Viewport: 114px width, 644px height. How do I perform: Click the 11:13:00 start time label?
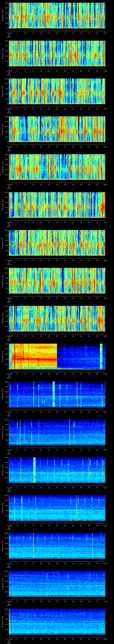pos(9,487)
